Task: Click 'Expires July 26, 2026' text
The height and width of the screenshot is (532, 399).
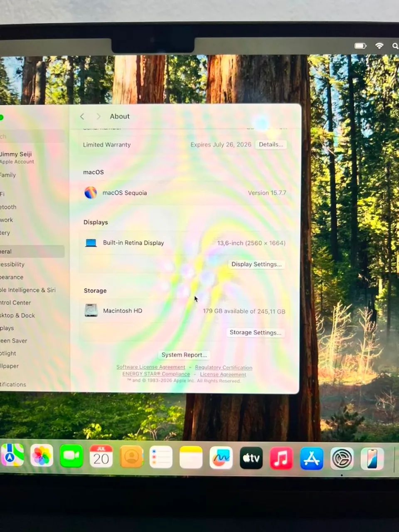Action: (221, 145)
